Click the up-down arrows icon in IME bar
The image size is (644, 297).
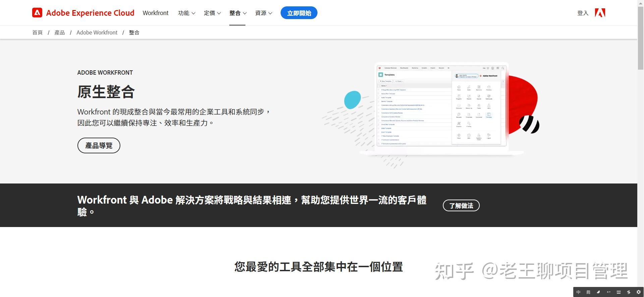[x=629, y=292]
